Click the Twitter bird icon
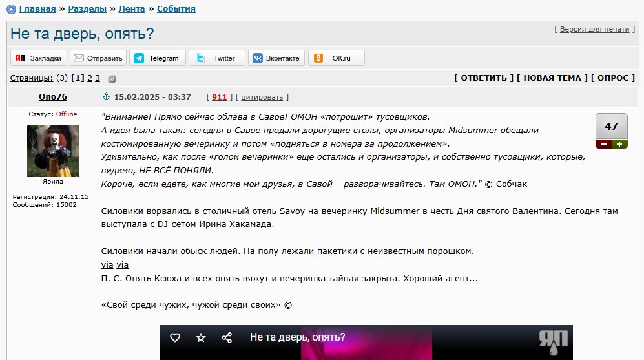 pos(200,58)
